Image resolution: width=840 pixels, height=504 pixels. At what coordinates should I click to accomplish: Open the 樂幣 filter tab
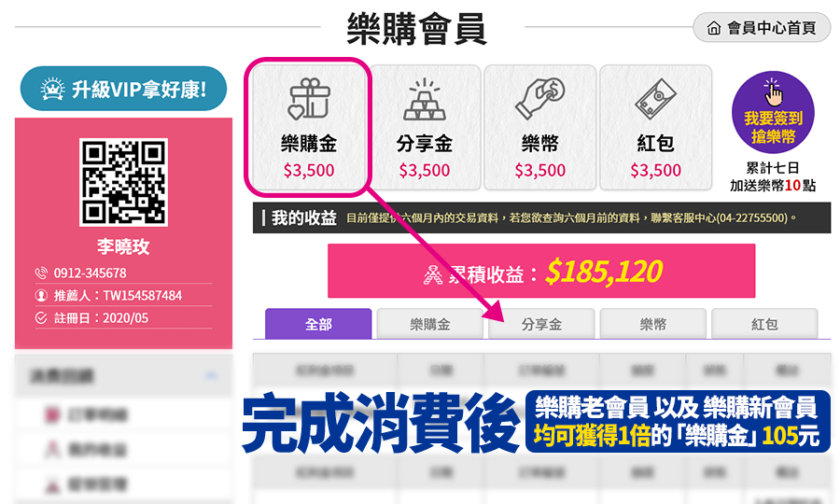[652, 324]
